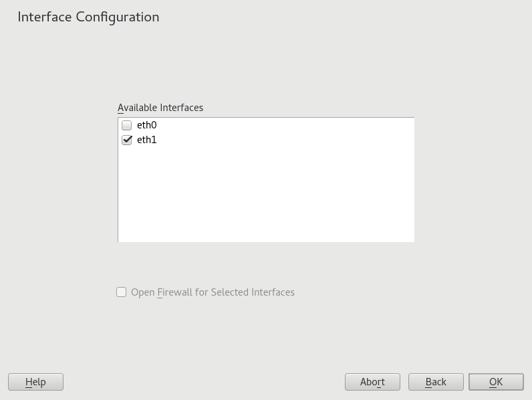
Task: Click the Back button
Action: [436, 382]
